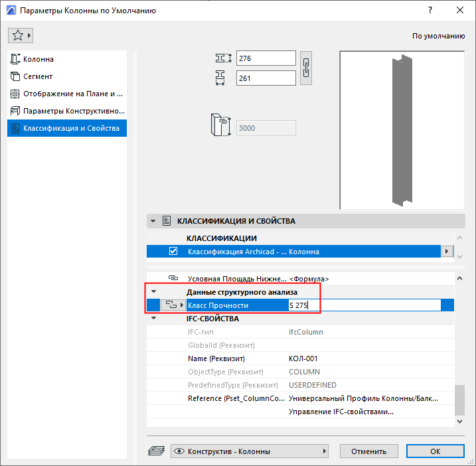Screen dimensions: 476x466
Task: Click the <Формула> value
Action: 309,279
